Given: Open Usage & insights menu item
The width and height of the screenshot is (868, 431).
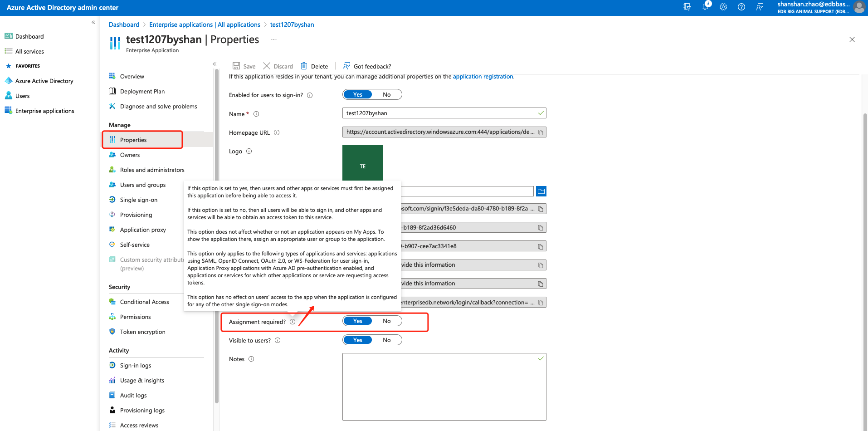Looking at the screenshot, I should click(x=142, y=380).
